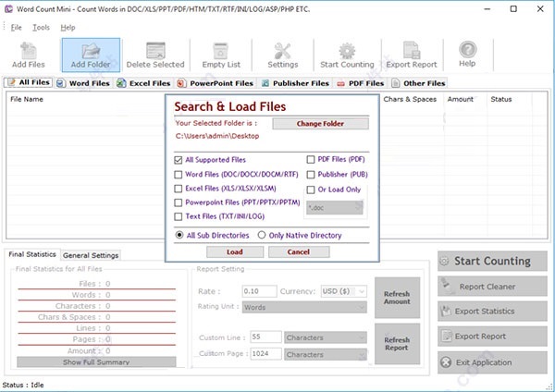Switch to the General Settings tab

91,255
